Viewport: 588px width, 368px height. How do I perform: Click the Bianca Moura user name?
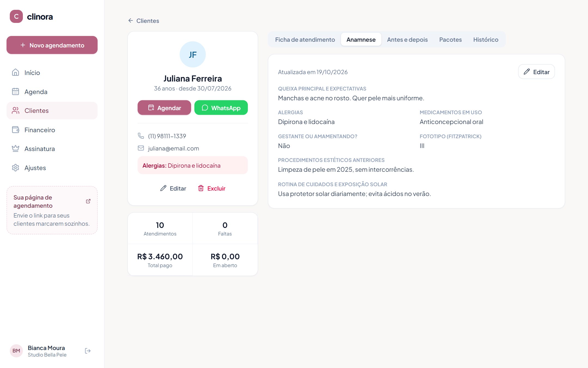(x=46, y=348)
